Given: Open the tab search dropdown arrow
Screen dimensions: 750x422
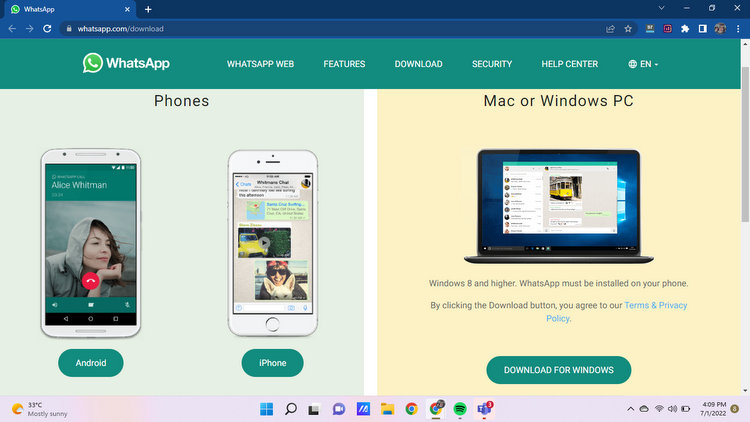Looking at the screenshot, I should (x=662, y=8).
